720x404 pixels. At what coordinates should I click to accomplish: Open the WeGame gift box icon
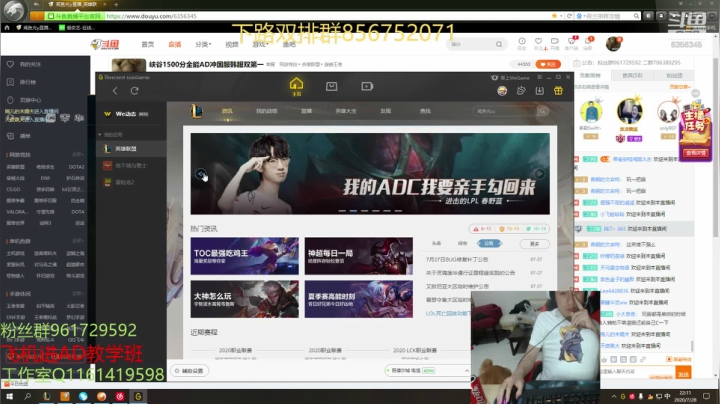pyautogui.click(x=558, y=91)
